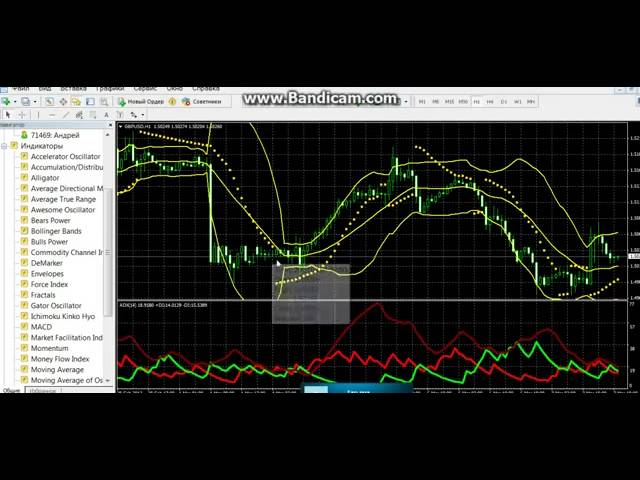Switch chart to H1 timeframe

476,102
